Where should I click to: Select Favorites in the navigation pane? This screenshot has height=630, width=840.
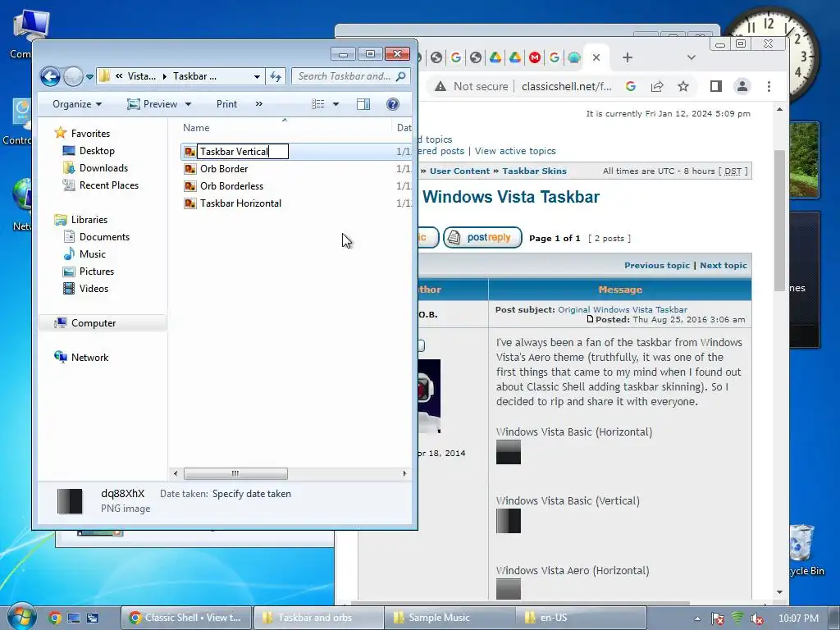click(90, 134)
